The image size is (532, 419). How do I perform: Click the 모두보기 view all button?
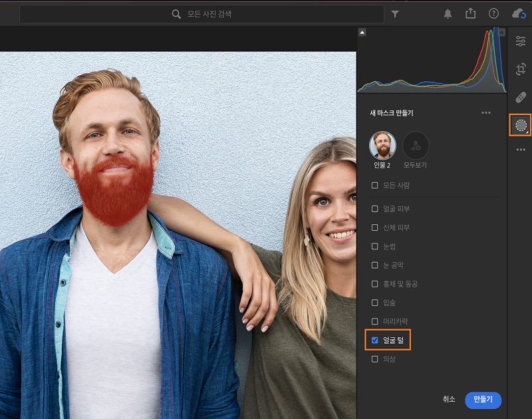coord(415,146)
